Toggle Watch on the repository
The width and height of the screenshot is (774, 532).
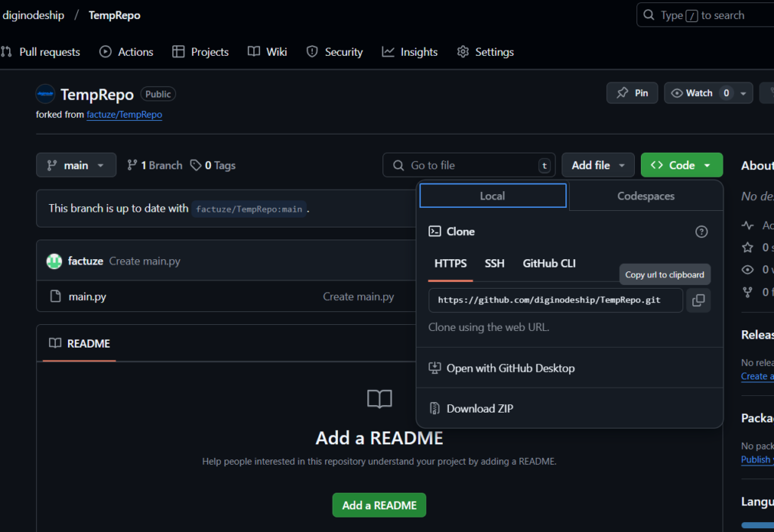(x=691, y=93)
